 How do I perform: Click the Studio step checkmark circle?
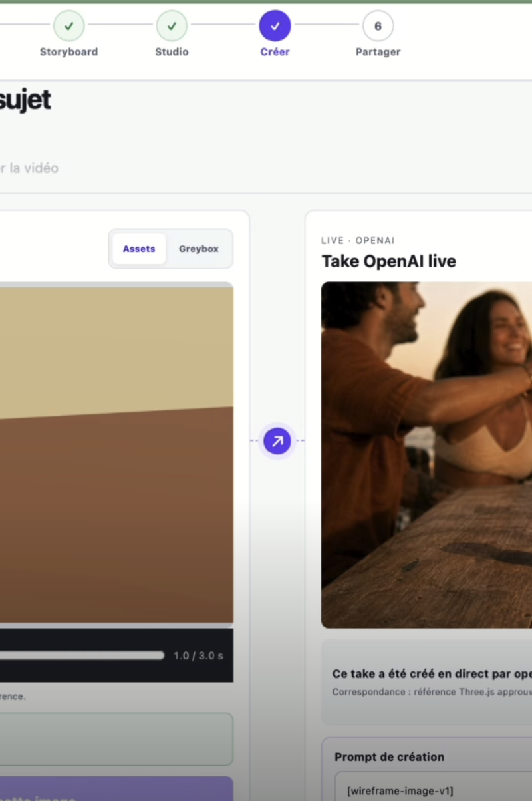click(x=172, y=26)
